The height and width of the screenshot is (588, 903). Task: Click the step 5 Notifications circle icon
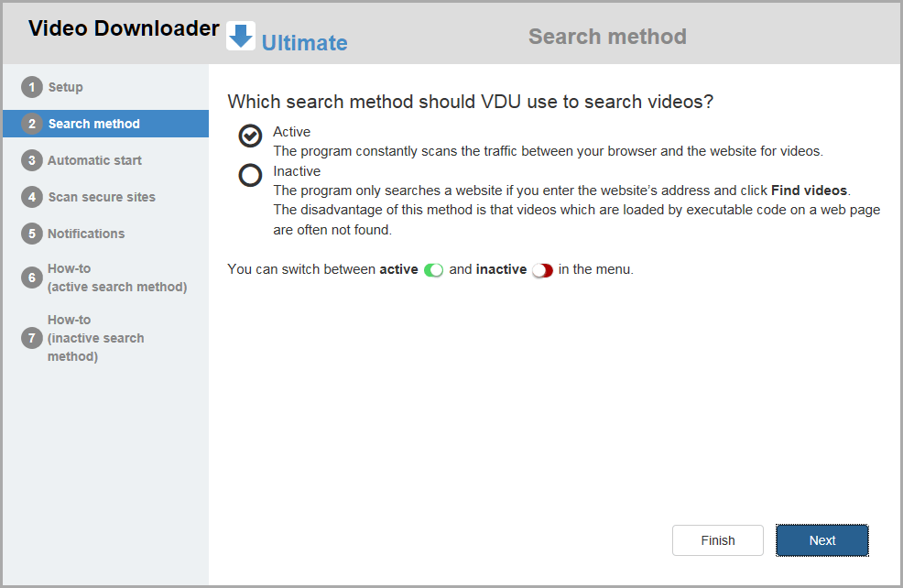(31, 234)
